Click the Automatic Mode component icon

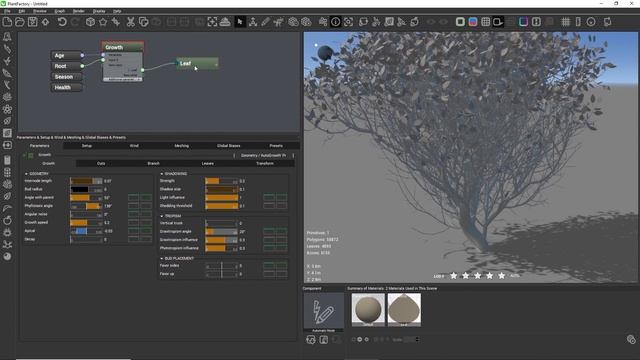[324, 312]
